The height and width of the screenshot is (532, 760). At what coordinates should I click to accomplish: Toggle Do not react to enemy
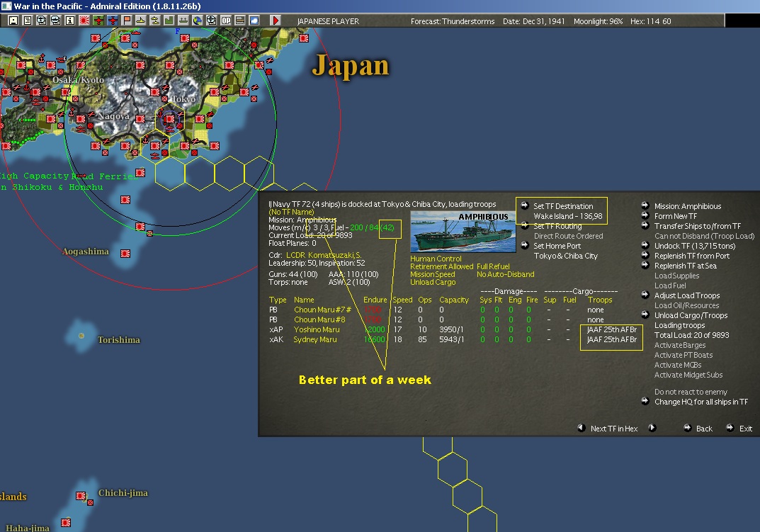[x=691, y=392]
